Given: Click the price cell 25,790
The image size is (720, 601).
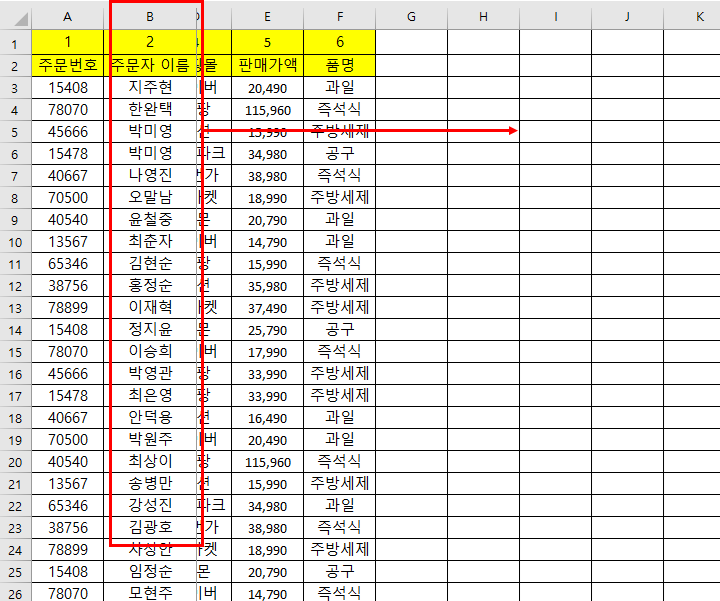Looking at the screenshot, I should click(267, 330).
